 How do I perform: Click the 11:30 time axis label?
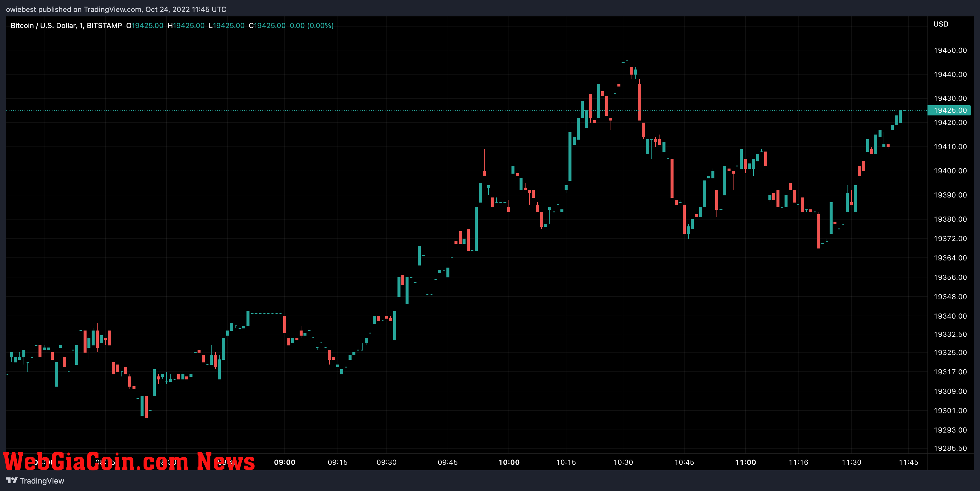[x=851, y=462]
